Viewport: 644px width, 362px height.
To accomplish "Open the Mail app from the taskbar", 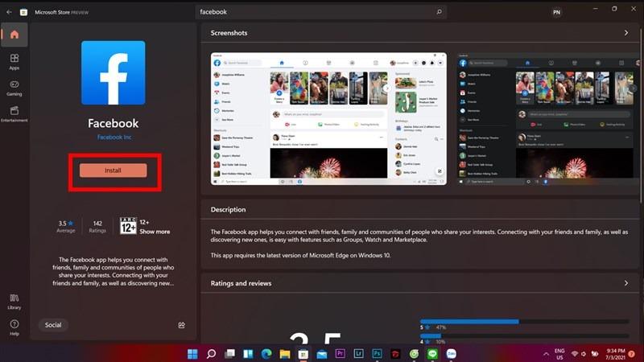I will tap(321, 354).
